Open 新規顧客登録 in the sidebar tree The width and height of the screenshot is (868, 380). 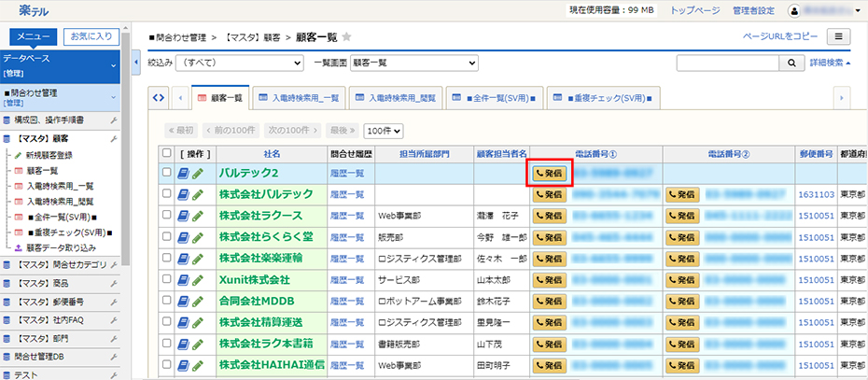click(x=49, y=155)
